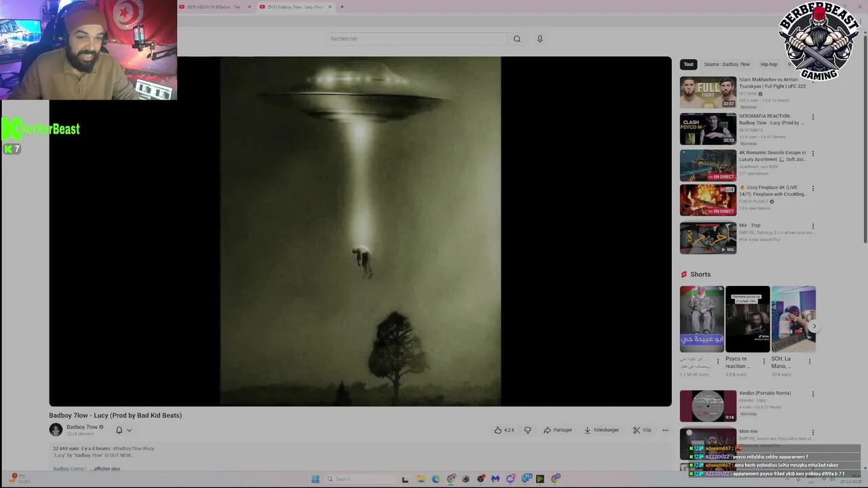This screenshot has height=488, width=868.
Task: Open the Psyco m reaction short thumbnail
Action: [x=747, y=319]
